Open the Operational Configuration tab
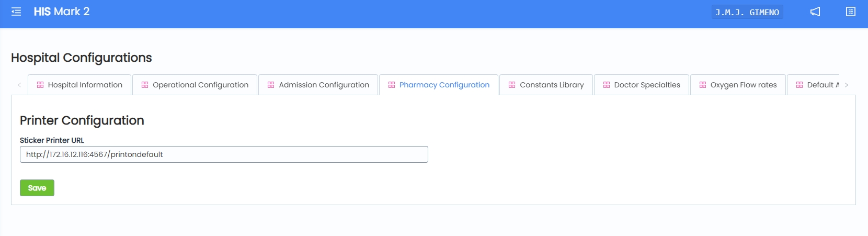This screenshot has width=868, height=236. click(200, 85)
